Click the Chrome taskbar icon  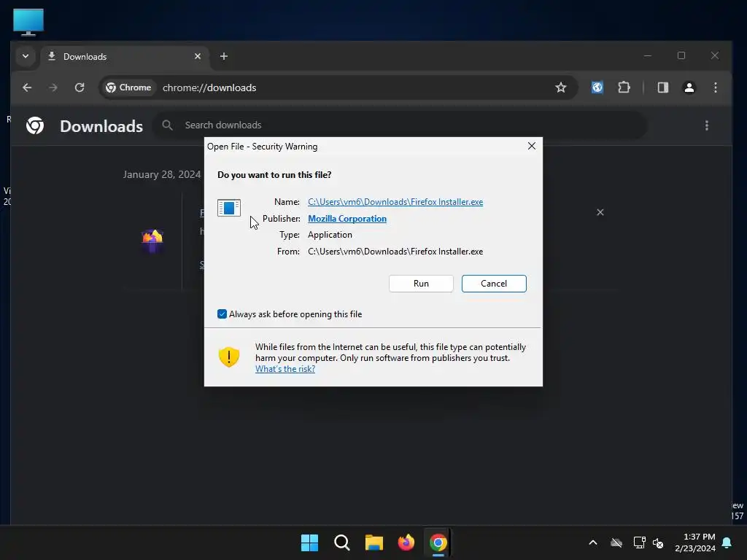[x=438, y=542]
